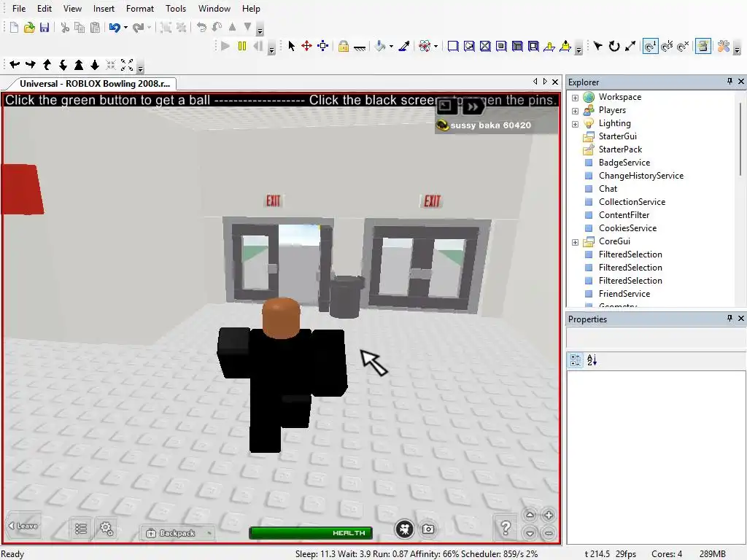Open the Edit menu
Screen dimensions: 747x560
click(44, 9)
